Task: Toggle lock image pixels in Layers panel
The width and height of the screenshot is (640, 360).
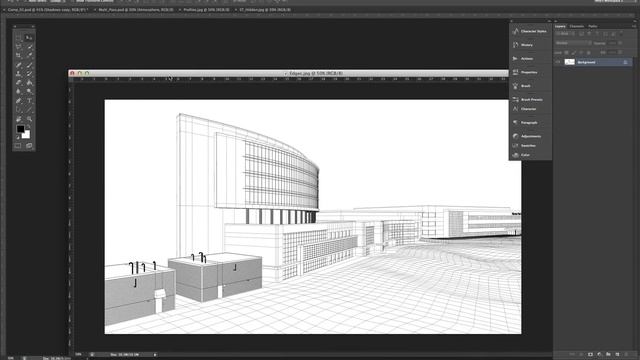Action: (574, 53)
